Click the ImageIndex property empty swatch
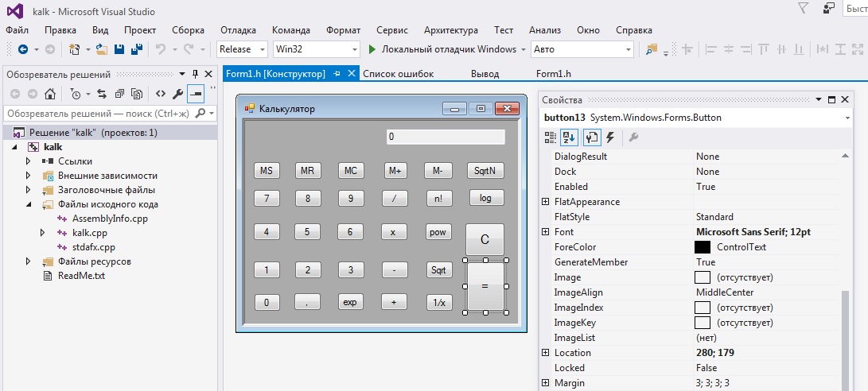Image resolution: width=868 pixels, height=391 pixels. pos(703,308)
